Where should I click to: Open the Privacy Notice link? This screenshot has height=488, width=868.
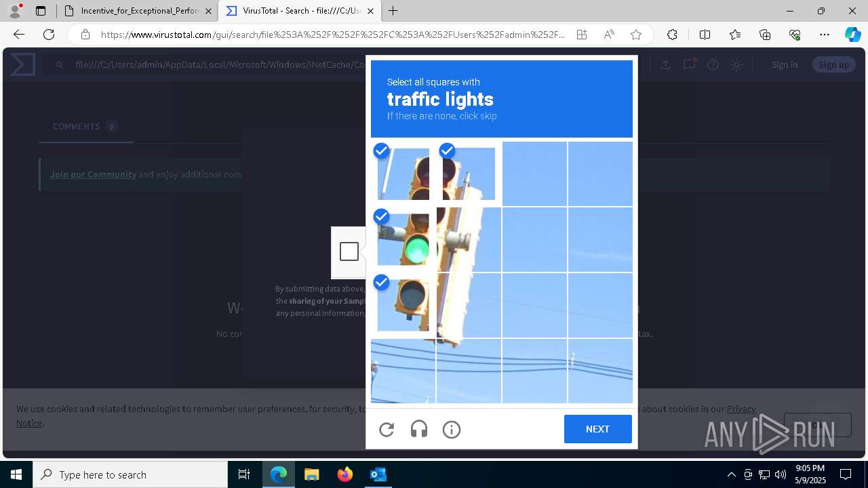(741, 409)
